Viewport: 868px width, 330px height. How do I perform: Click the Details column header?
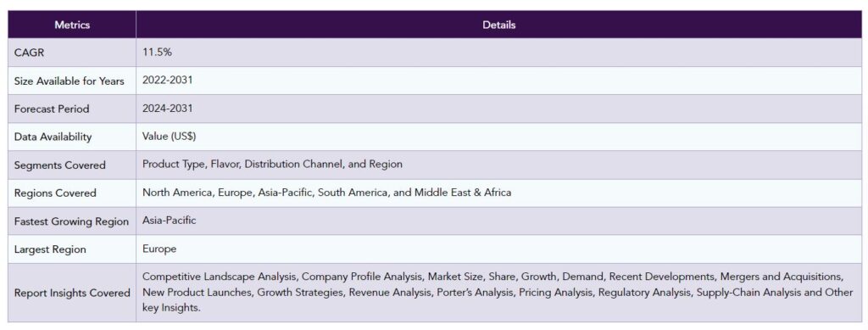click(x=498, y=25)
